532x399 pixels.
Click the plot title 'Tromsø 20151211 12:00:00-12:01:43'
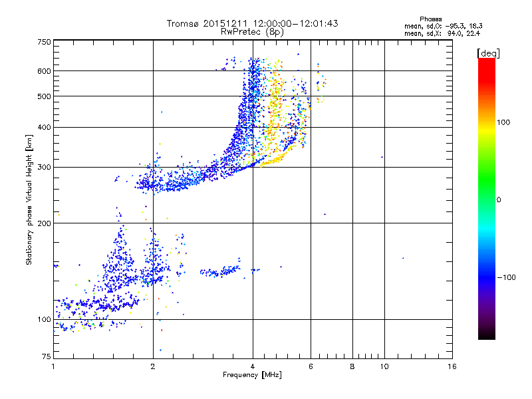(x=252, y=23)
